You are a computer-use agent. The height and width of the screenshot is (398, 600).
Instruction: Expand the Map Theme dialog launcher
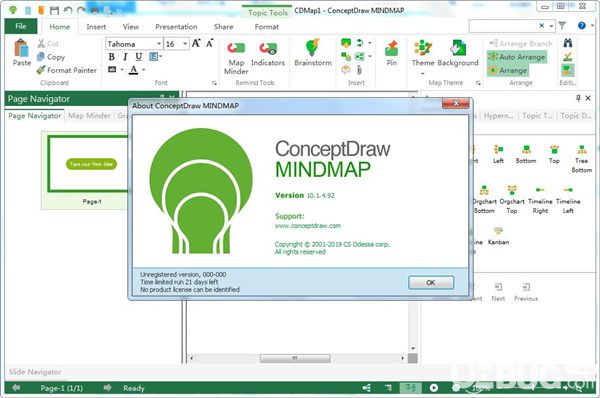478,83
